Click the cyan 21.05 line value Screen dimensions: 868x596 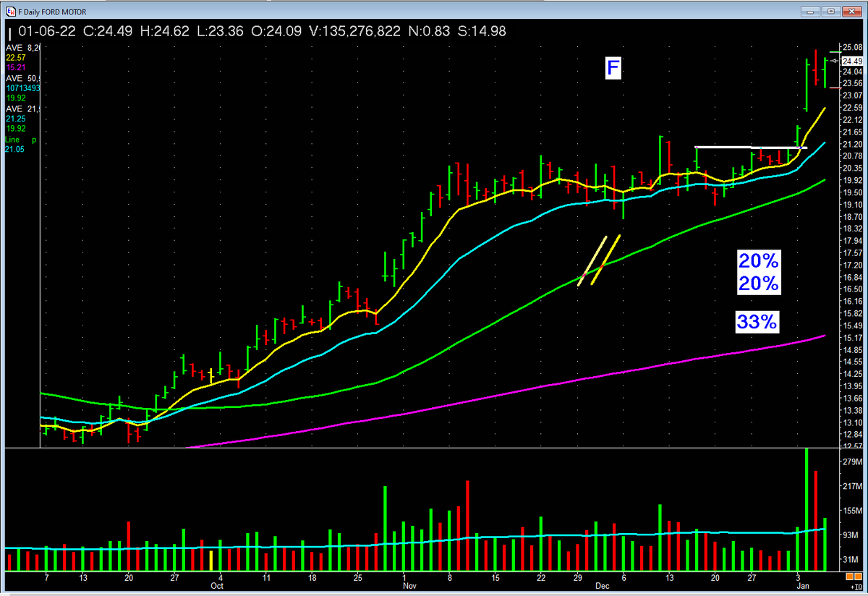(x=15, y=149)
